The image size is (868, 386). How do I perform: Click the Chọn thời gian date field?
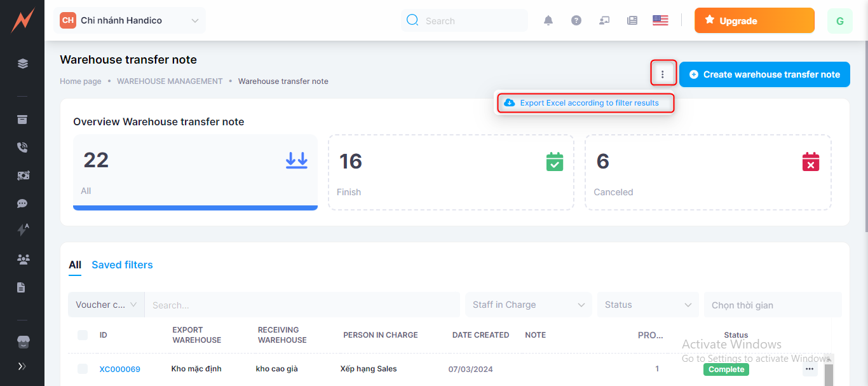pos(772,305)
